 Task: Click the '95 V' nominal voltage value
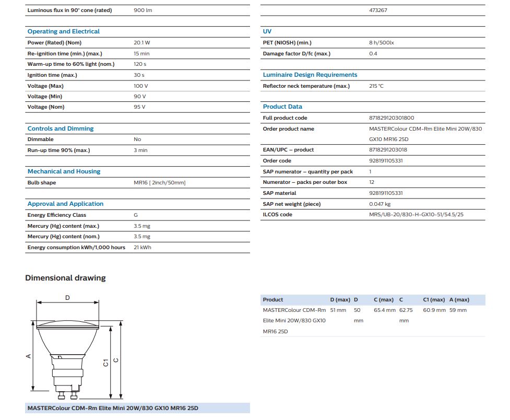pos(139,107)
